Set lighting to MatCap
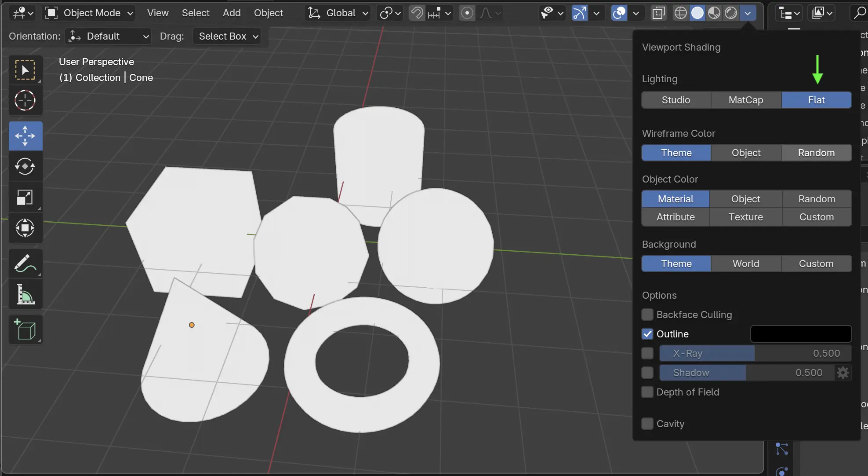Screen dimensions: 868x476 [746, 100]
